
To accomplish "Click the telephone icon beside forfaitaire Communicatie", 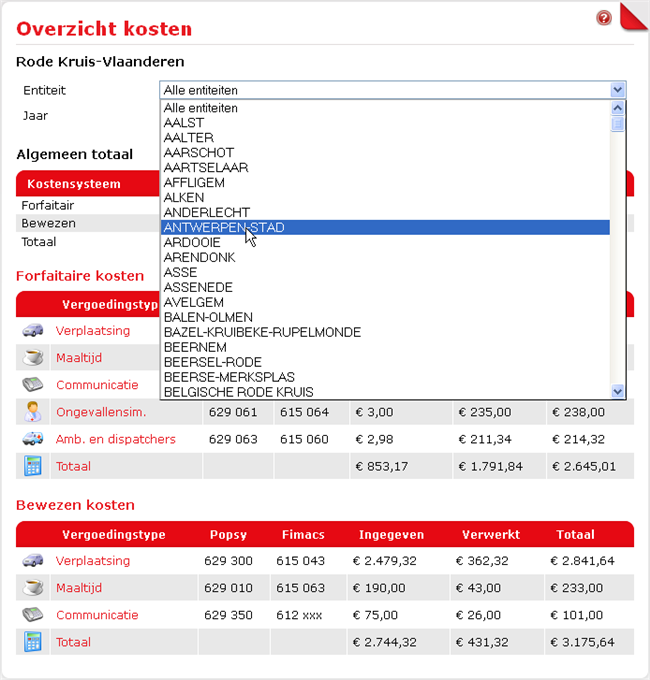I will click(x=33, y=384).
